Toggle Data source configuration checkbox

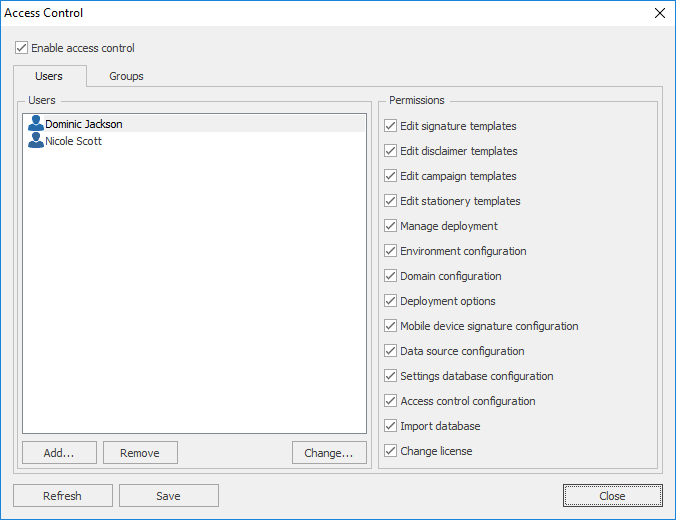pyautogui.click(x=390, y=351)
